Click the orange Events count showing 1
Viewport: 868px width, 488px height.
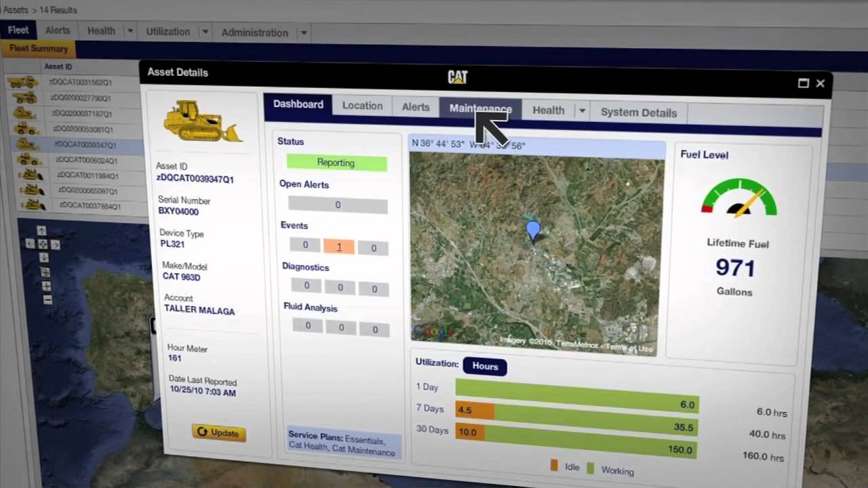tap(339, 247)
